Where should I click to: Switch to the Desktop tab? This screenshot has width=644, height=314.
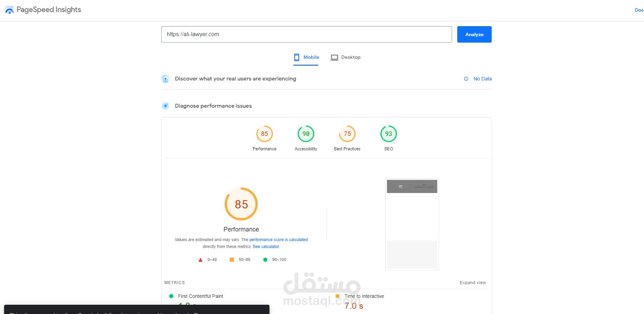(346, 57)
